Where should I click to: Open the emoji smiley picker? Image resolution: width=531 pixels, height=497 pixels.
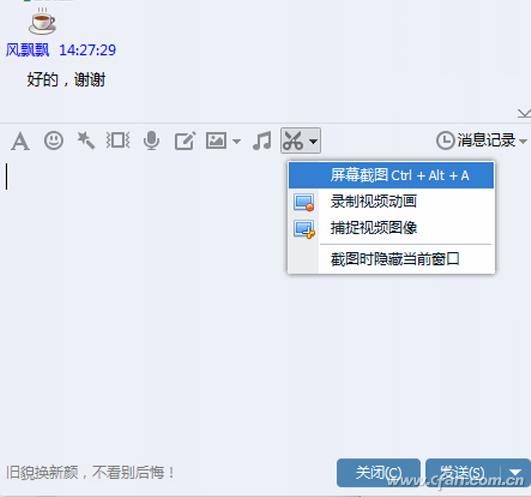tap(54, 140)
